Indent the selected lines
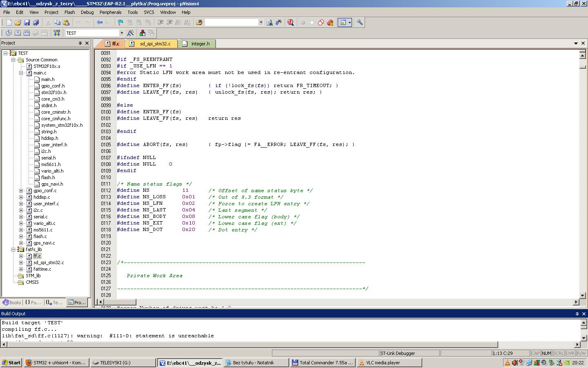This screenshot has height=368, width=588. 160,22
